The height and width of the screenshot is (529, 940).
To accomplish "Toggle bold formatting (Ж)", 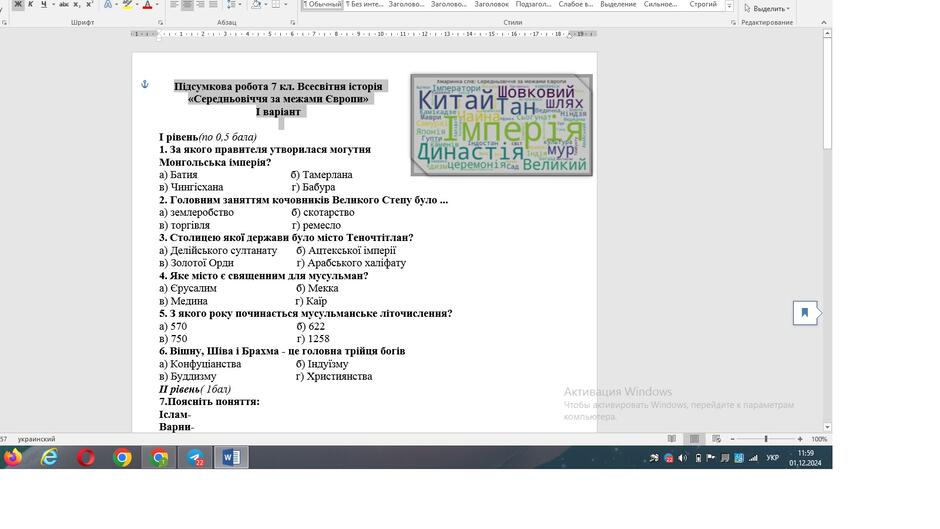I will click(x=18, y=4).
